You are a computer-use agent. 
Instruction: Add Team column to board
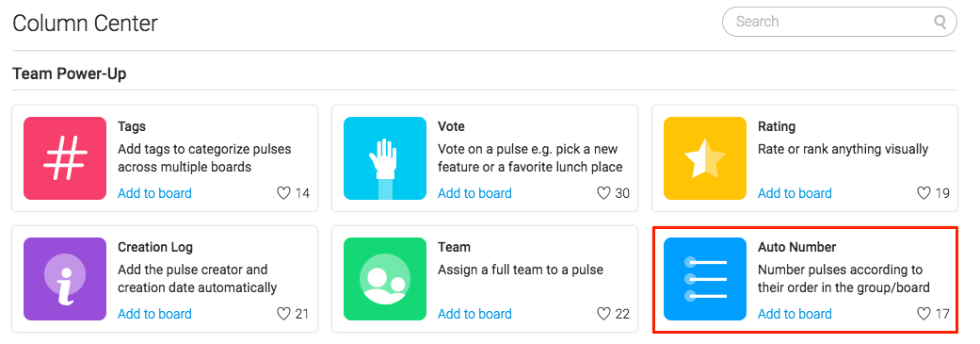[x=474, y=314]
